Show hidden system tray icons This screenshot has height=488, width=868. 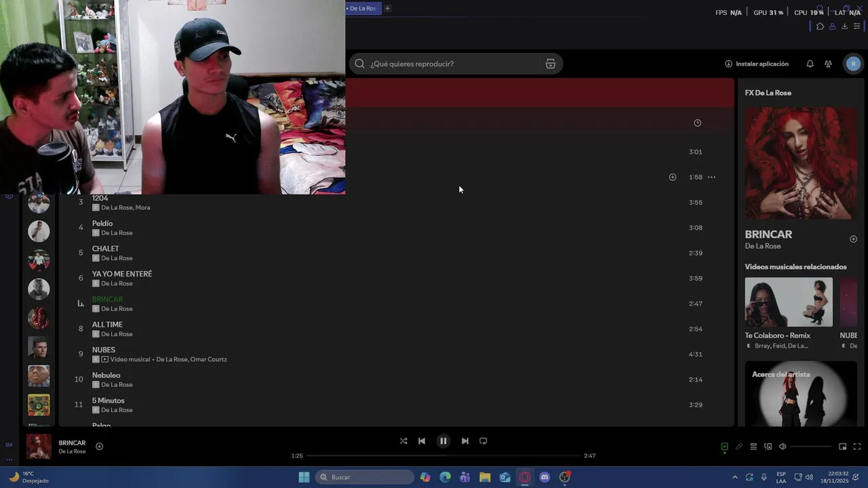point(734,477)
